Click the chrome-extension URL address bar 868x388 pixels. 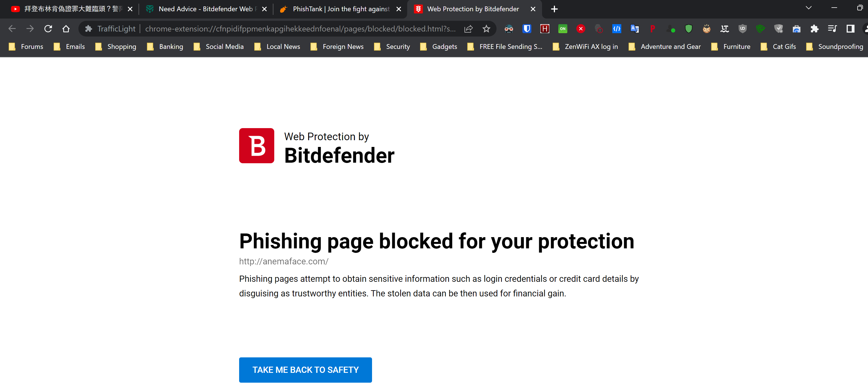(x=300, y=29)
